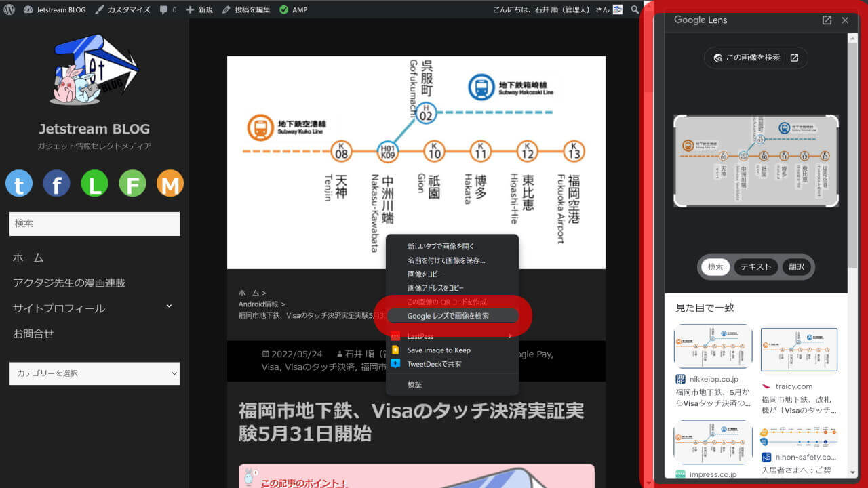Image resolution: width=868 pixels, height=488 pixels.
Task: Click the admin bar search magnifier icon
Action: 635,9
